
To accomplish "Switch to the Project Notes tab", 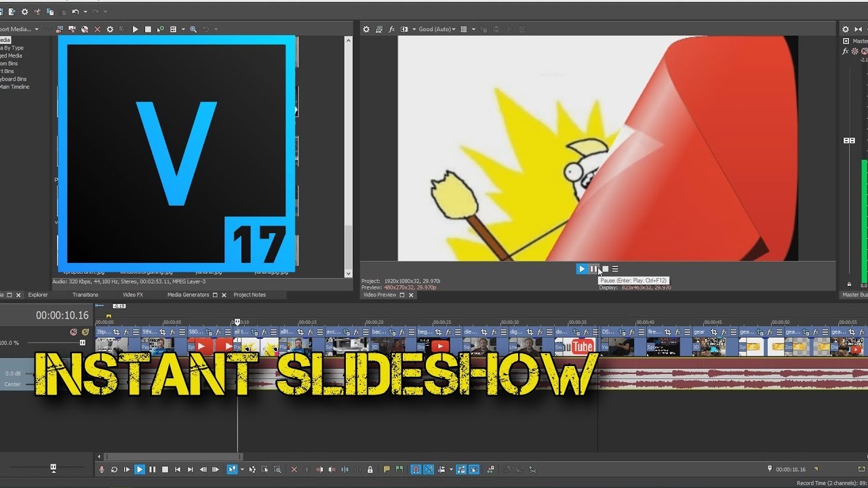I will 250,295.
